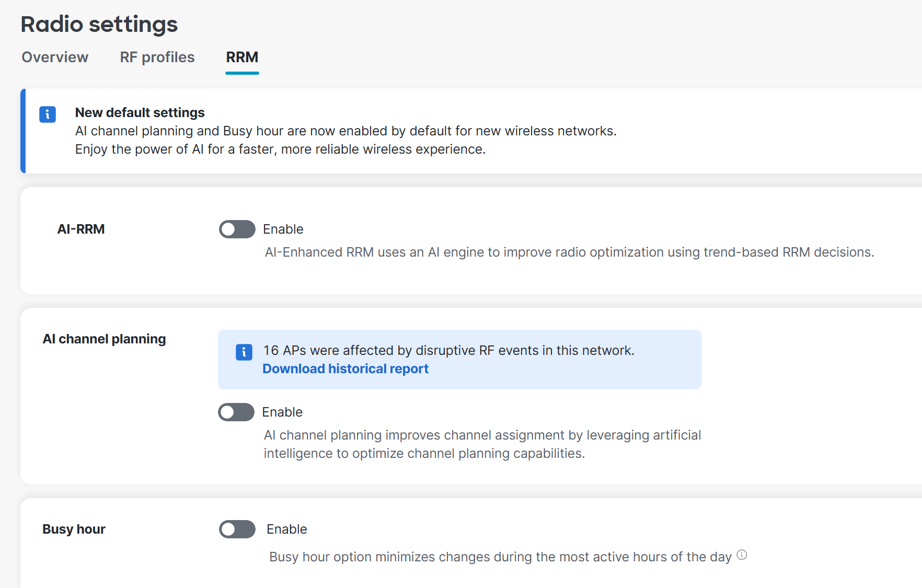Open the Download historical report link

[345, 368]
